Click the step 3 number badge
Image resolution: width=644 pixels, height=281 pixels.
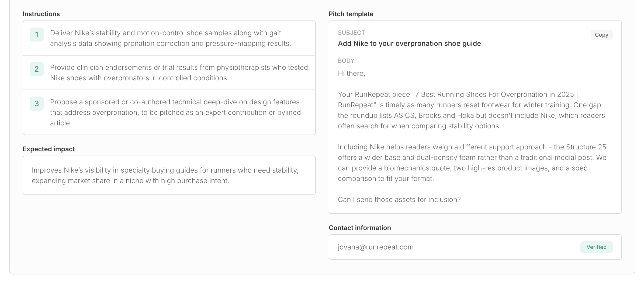37,104
